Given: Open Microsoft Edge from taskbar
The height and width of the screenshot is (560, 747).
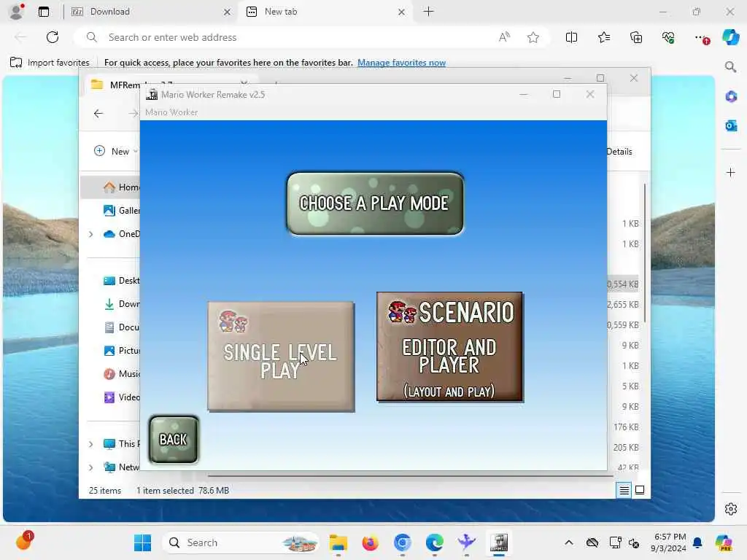Looking at the screenshot, I should point(435,542).
